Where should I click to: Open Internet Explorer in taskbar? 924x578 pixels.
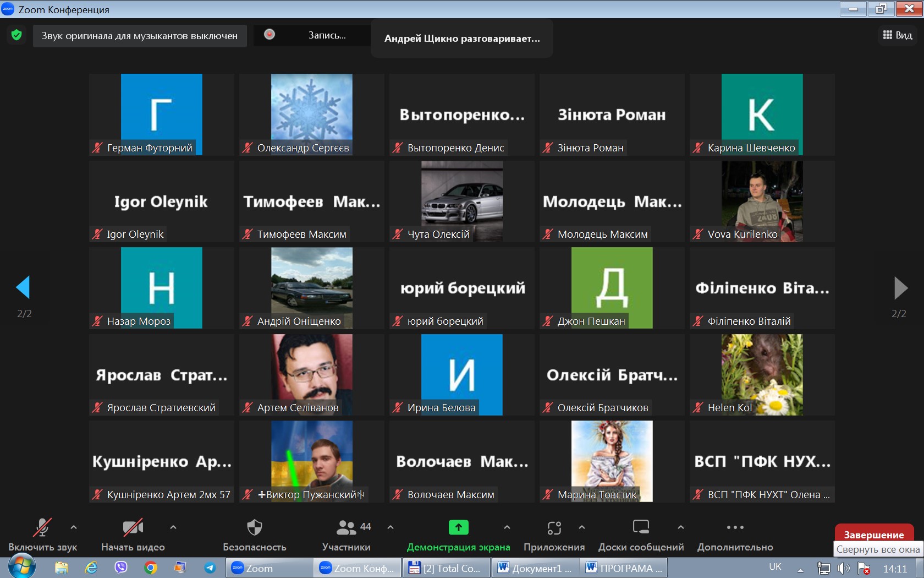pos(91,568)
